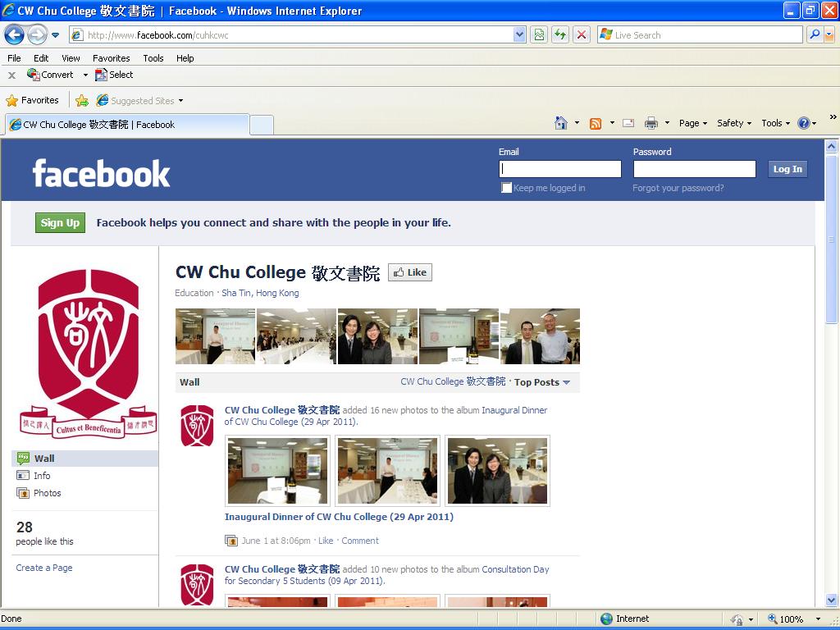Click Comment under June 1 post
This screenshot has height=630, width=840.
(360, 541)
